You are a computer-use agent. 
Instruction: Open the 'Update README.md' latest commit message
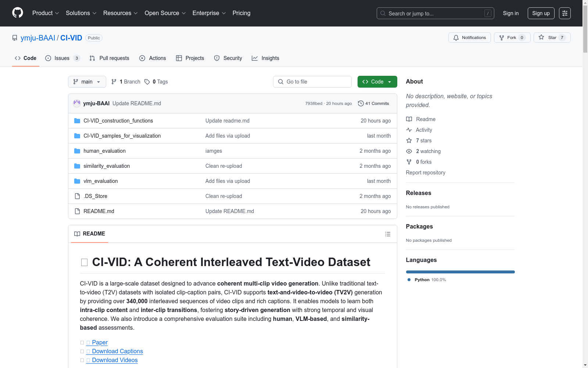(x=137, y=103)
